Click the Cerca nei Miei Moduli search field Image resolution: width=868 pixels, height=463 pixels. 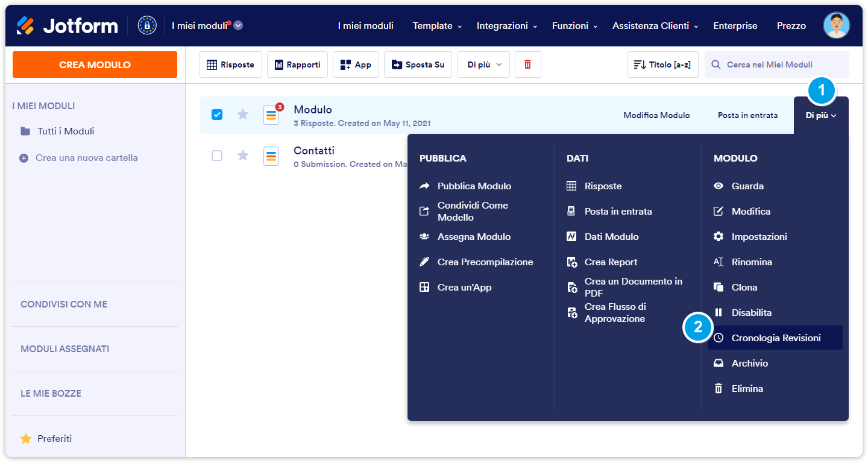point(777,65)
